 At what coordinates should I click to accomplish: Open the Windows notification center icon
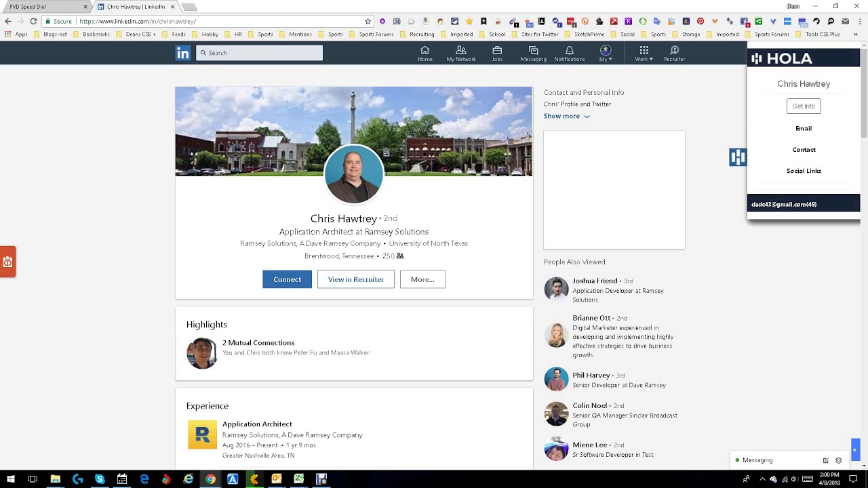tap(854, 479)
